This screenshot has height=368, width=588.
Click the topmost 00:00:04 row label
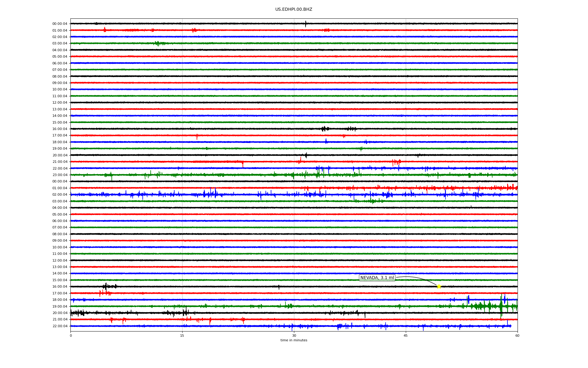tap(60, 24)
